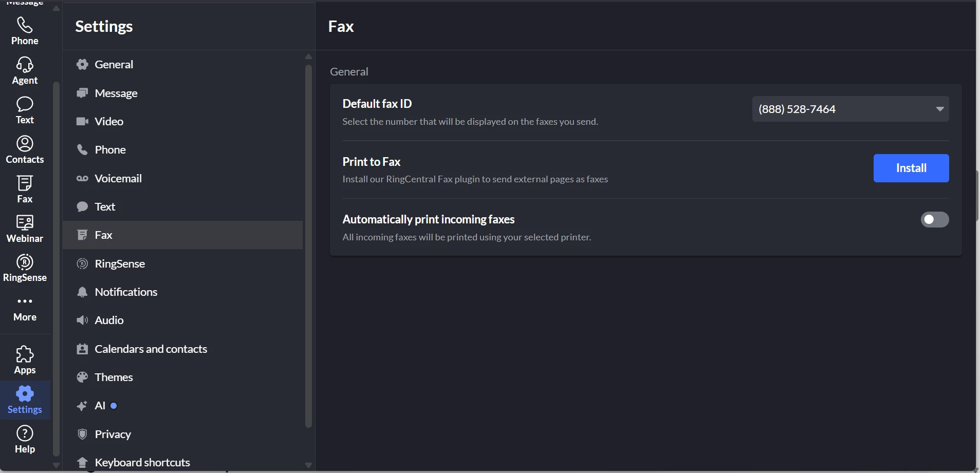Open the Webinar section
This screenshot has width=980, height=473.
[x=25, y=229]
